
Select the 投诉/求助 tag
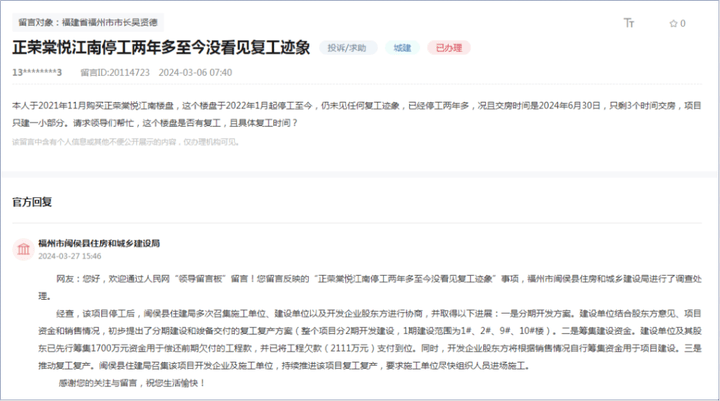click(x=347, y=48)
